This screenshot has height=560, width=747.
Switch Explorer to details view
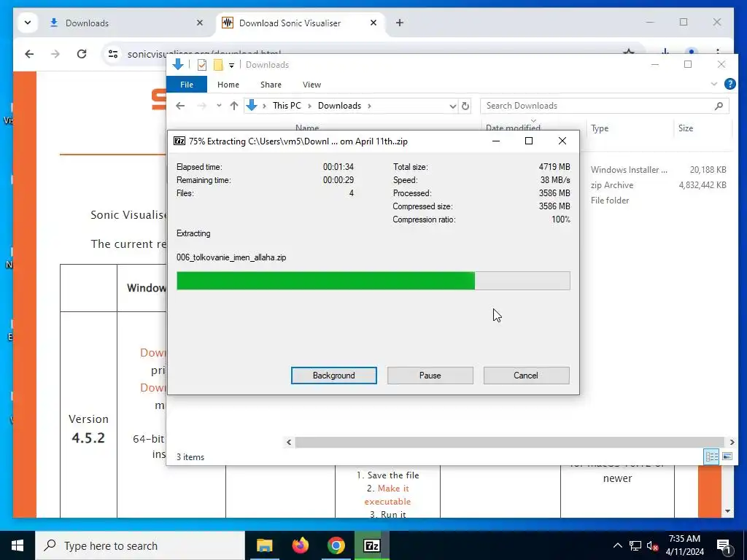711,456
